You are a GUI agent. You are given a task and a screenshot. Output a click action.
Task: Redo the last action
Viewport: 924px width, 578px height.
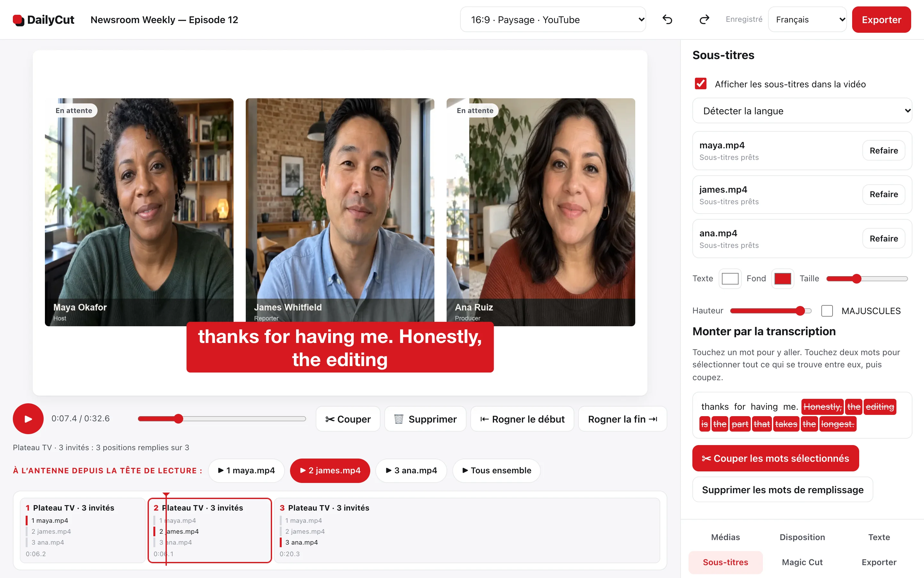coord(704,20)
